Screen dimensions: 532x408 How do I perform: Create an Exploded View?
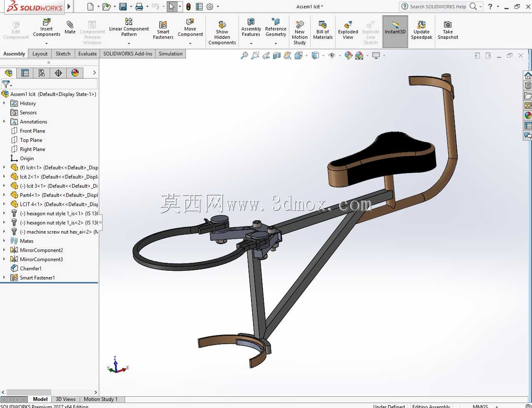[348, 30]
